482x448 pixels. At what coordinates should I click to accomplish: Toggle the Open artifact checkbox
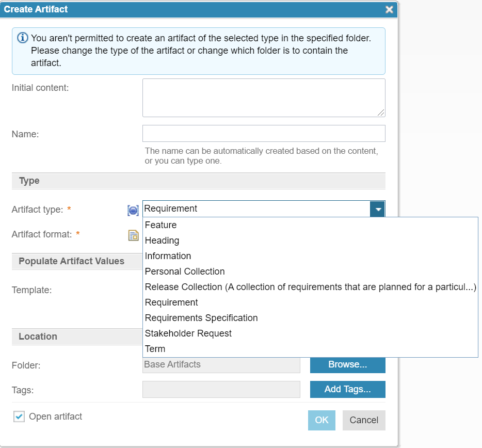point(19,417)
